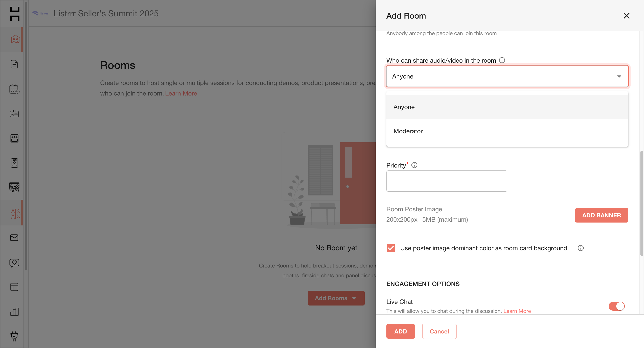Viewport: 644px width, 348px height.
Task: Click Cancel to discard the room
Action: point(439,331)
